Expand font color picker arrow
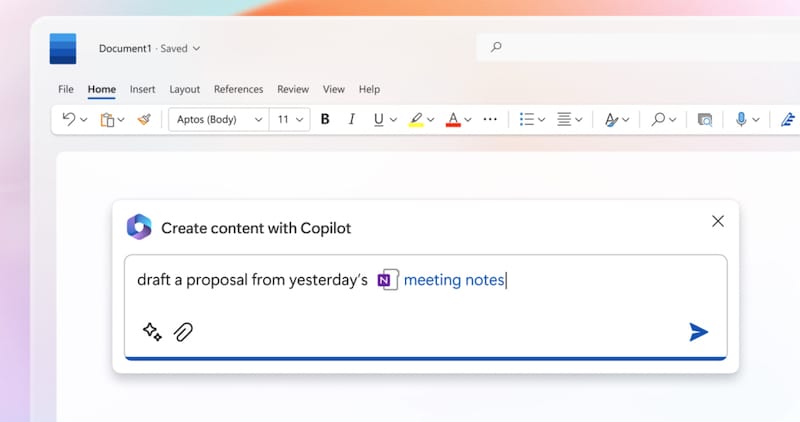The image size is (800, 422). 468,120
